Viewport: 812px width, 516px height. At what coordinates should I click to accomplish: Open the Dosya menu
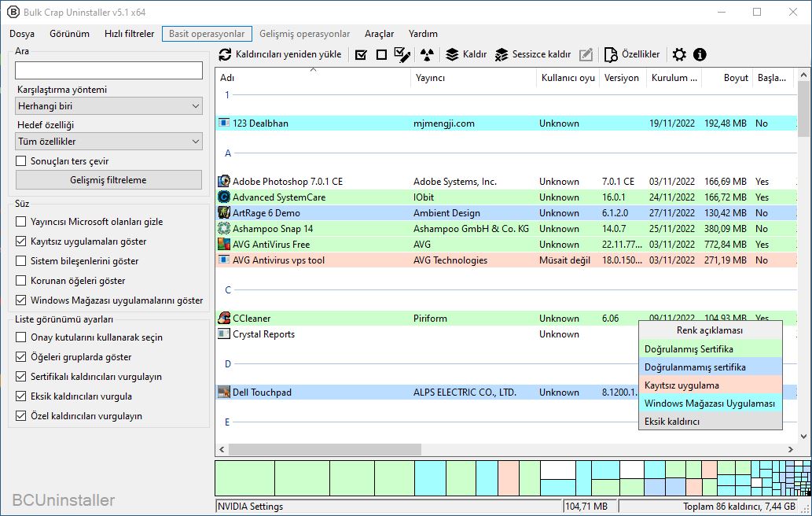pos(22,34)
